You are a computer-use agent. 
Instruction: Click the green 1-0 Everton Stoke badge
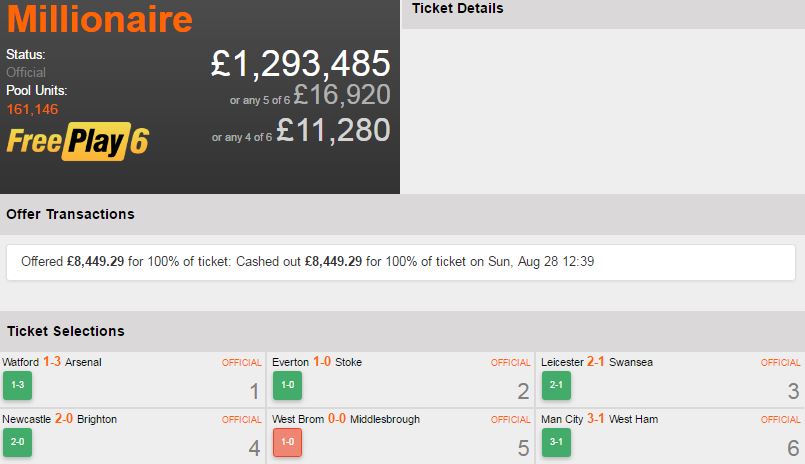tap(287, 385)
